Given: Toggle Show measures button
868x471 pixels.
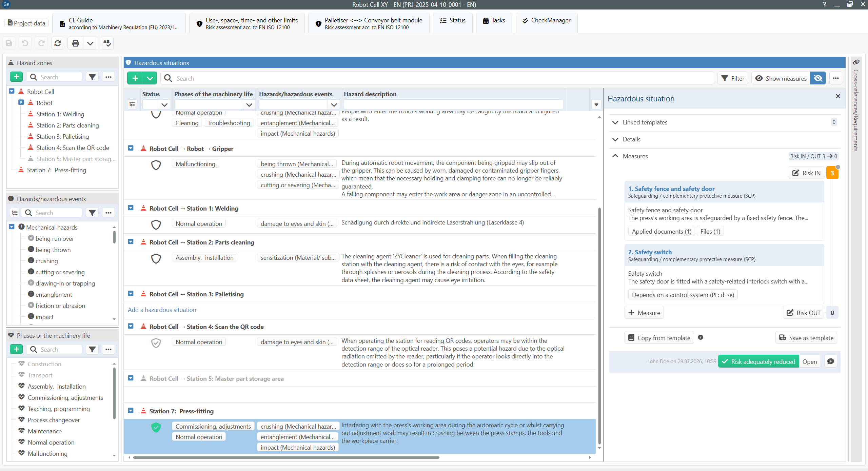Looking at the screenshot, I should click(781, 78).
